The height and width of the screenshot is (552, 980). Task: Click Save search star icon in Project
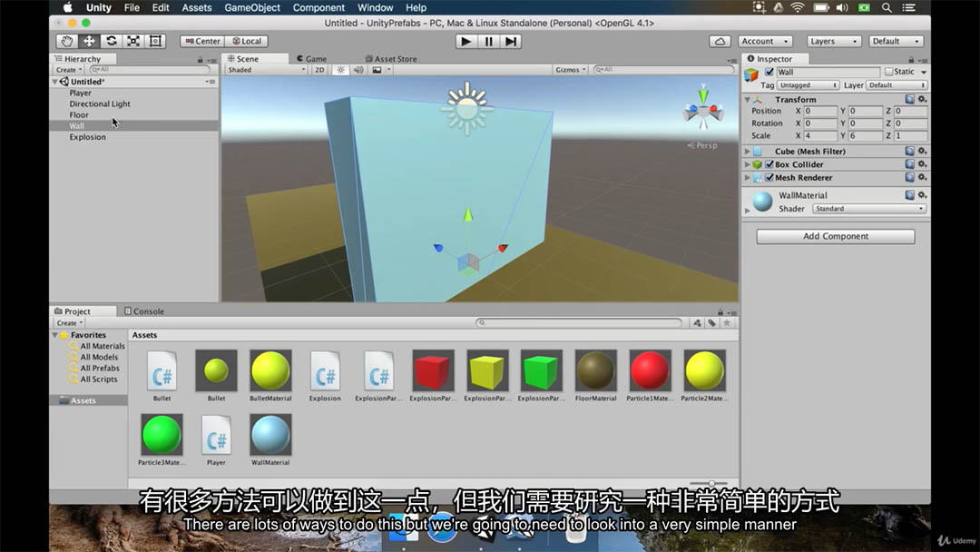[x=727, y=323]
